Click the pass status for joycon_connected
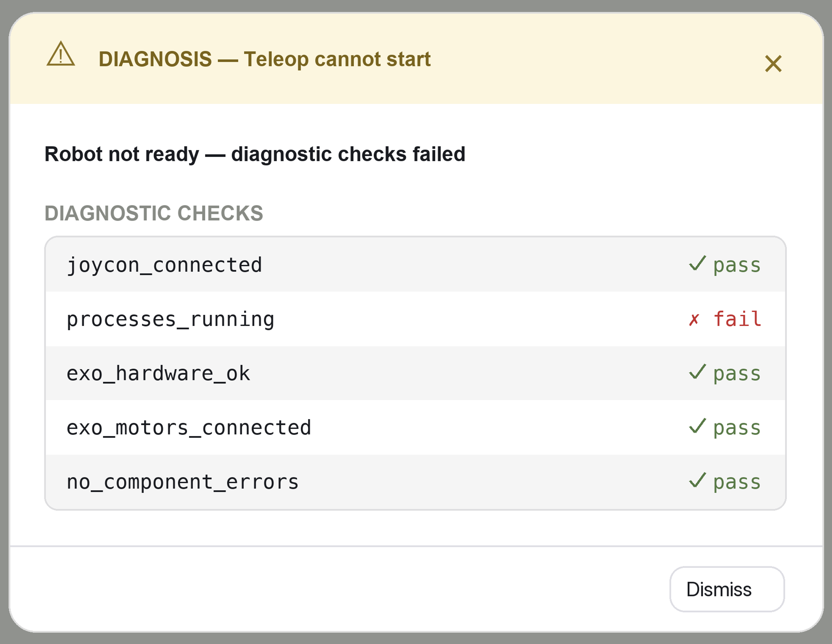The image size is (832, 644). 725,265
